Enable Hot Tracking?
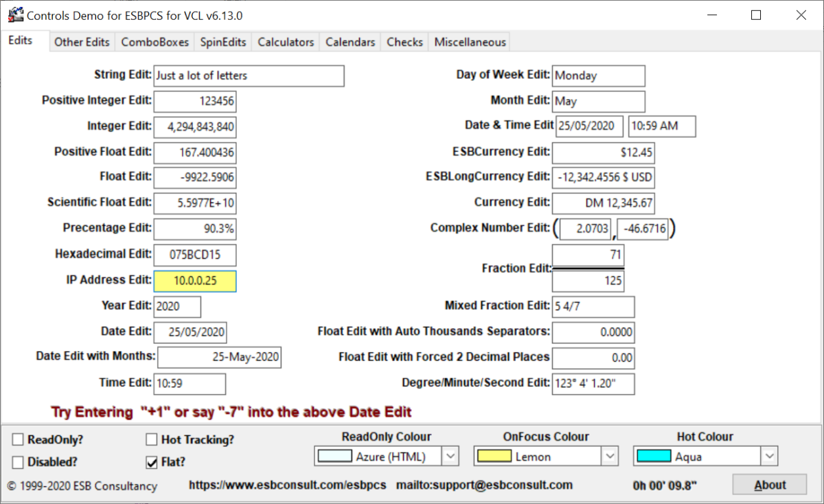824x504 pixels. 151,439
